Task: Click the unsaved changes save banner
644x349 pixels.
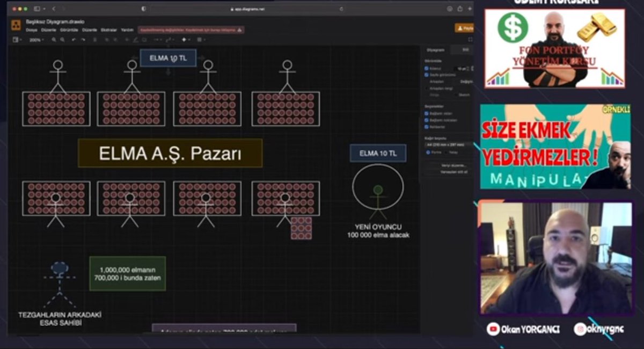Action: pos(191,30)
